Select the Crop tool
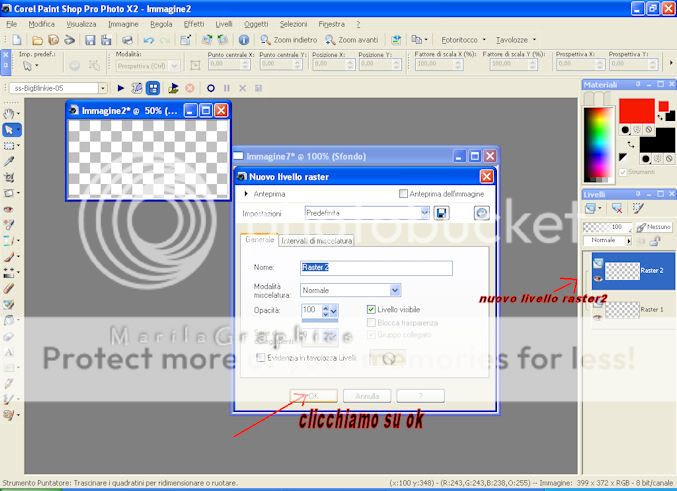677x491 pixels. coord(9,177)
